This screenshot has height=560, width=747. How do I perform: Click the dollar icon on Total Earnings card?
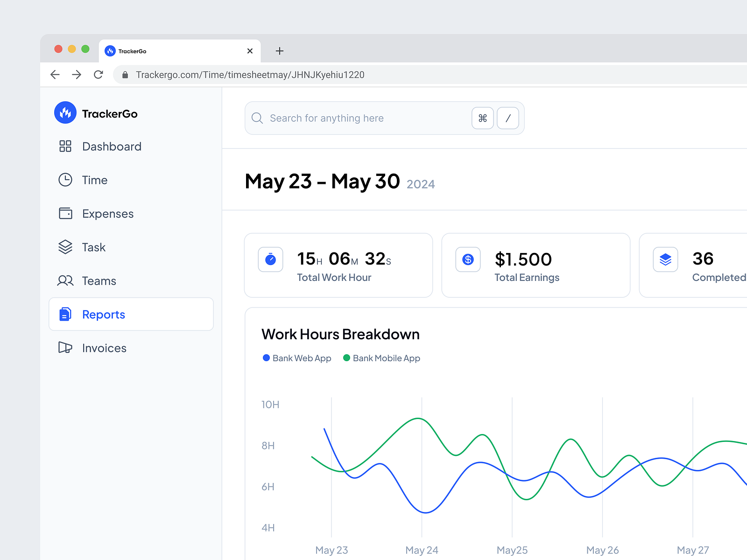(467, 259)
